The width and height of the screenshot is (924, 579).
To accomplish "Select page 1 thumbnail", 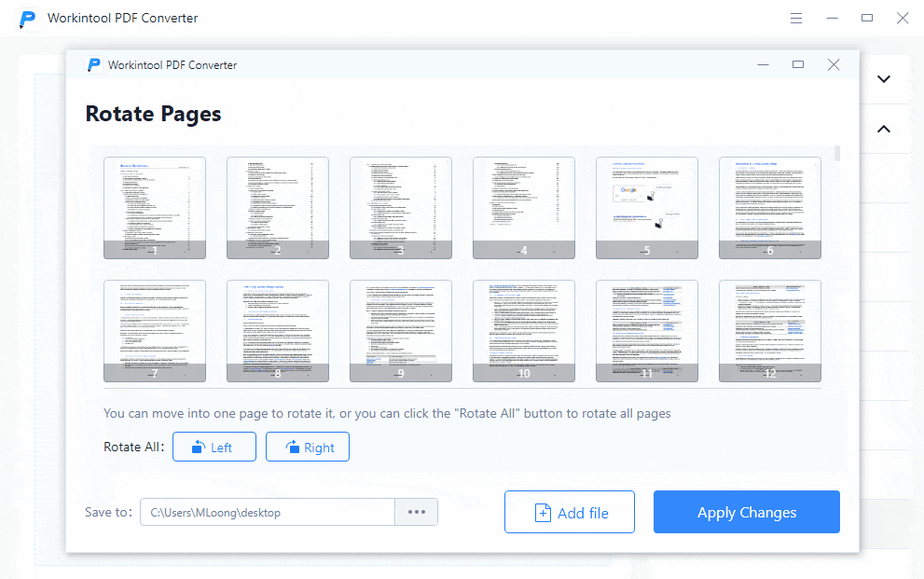I will pyautogui.click(x=155, y=207).
